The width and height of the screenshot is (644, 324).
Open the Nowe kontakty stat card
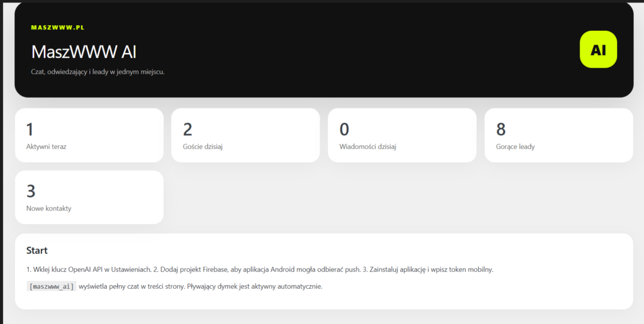coord(89,197)
